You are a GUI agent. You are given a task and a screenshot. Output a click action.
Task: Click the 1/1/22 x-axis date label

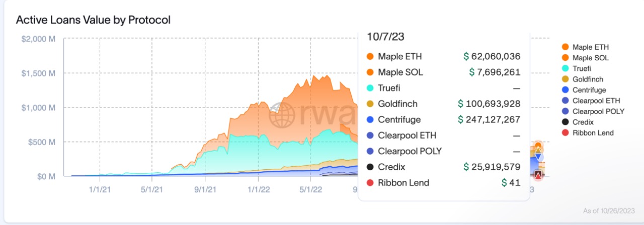tap(258, 189)
